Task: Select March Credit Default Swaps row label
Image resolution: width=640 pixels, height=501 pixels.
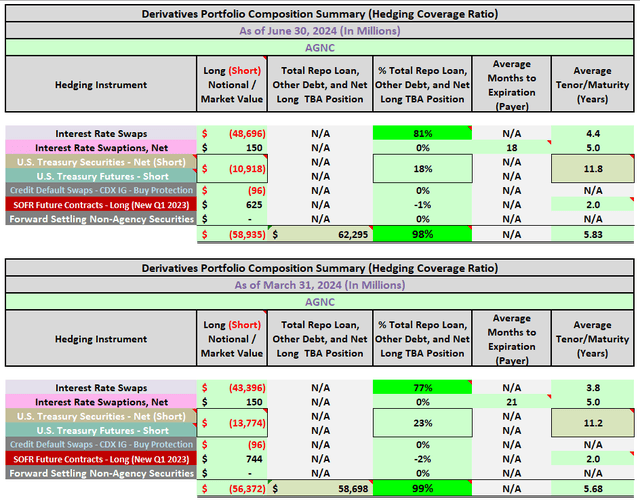Action: 101,444
